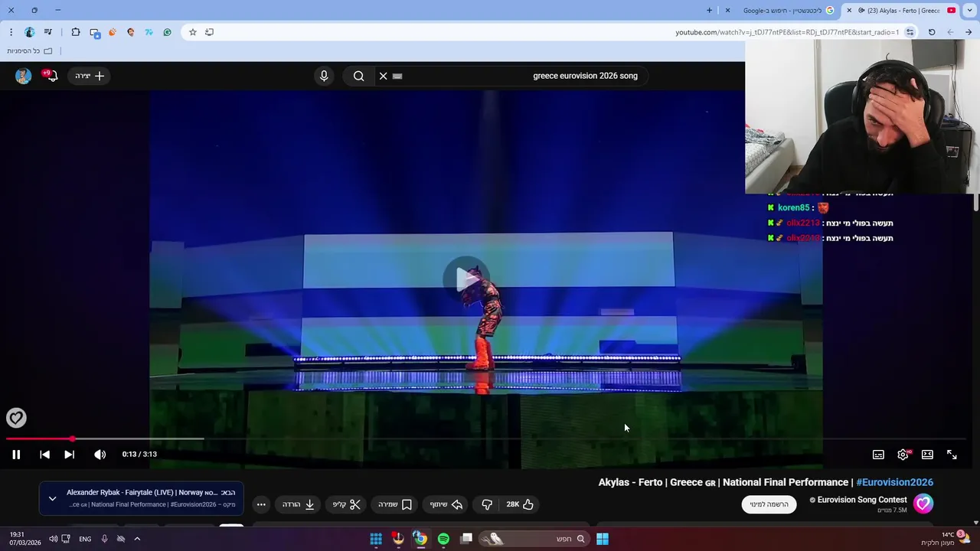Screen dimensions: 980x551
Task: Open the site information tune icon
Action: click(x=910, y=32)
